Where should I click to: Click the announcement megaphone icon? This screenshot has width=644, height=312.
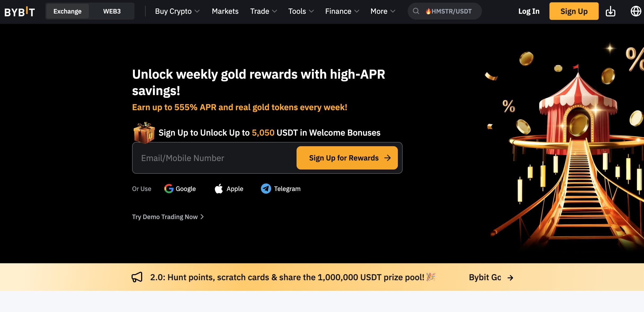tap(137, 277)
